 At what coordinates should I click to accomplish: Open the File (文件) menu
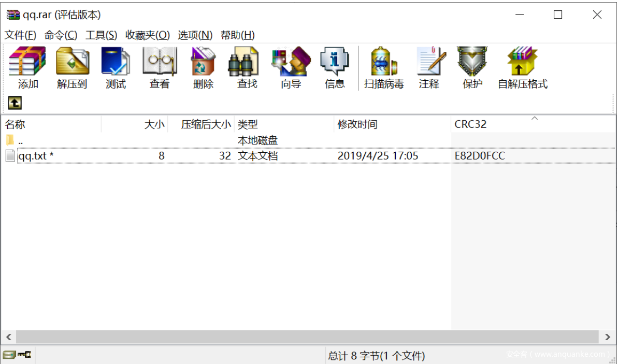tap(20, 35)
